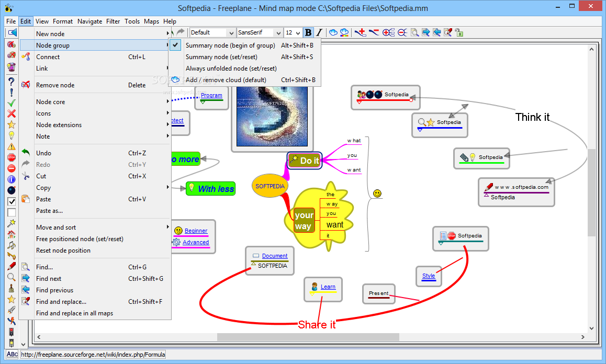Click the unfold node plus toolbar icon
606x364 pixels.
pos(388,32)
